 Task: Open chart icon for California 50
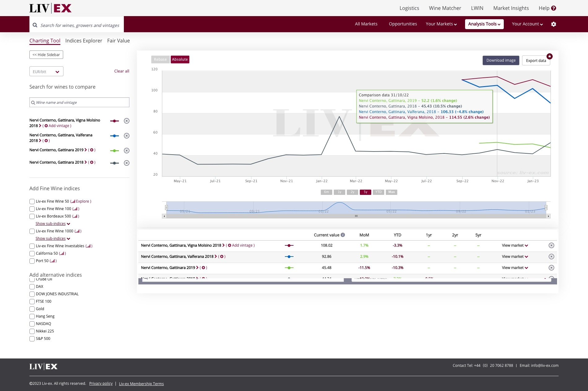tap(62, 253)
